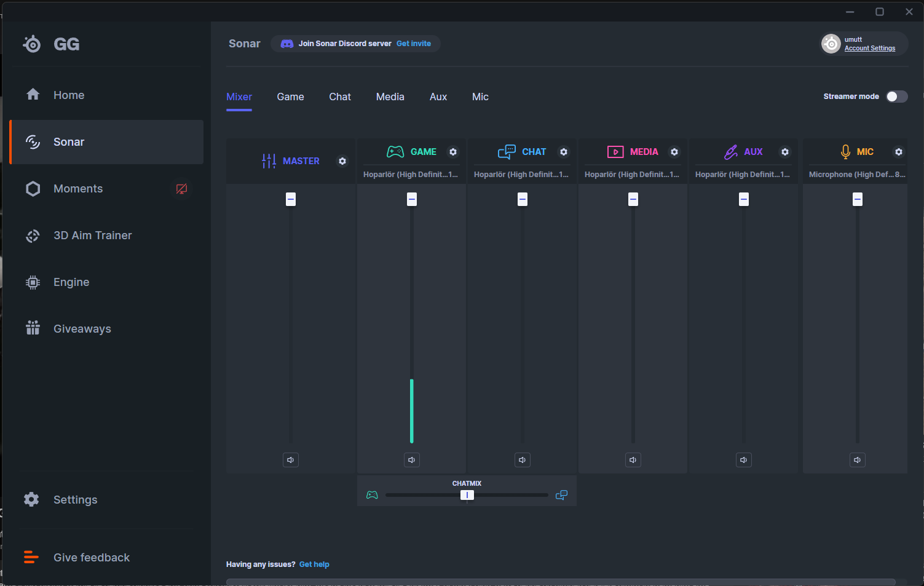Viewport: 924px width, 586px height.
Task: Click the CHAT bubbles icon in channel header
Action: [507, 152]
